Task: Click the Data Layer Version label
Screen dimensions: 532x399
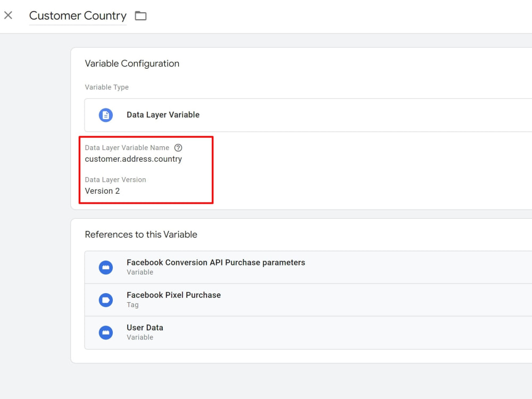Action: click(x=115, y=179)
